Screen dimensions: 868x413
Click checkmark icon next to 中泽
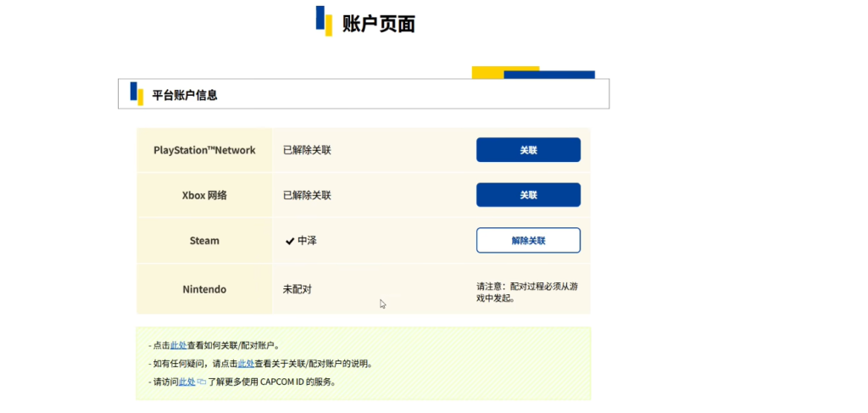pyautogui.click(x=290, y=241)
